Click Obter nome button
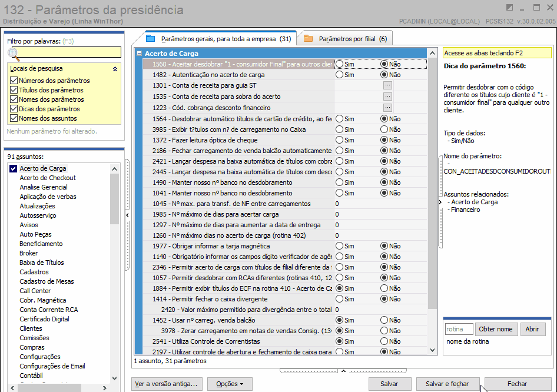557x392 pixels. click(x=496, y=329)
